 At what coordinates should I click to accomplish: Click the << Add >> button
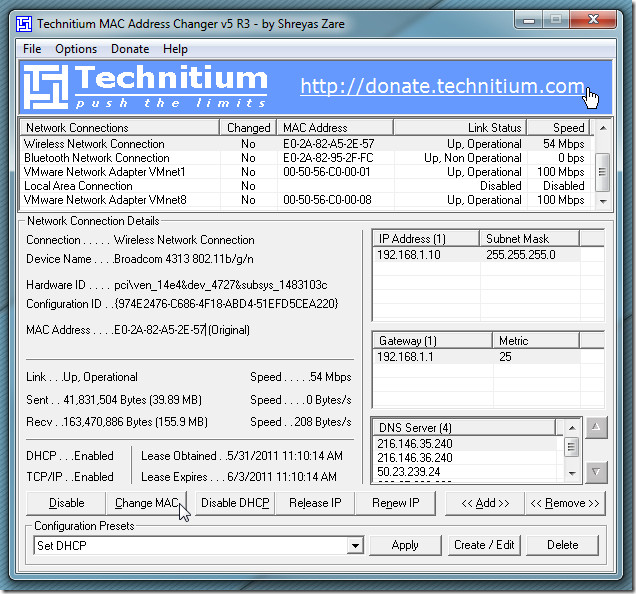pyautogui.click(x=485, y=503)
